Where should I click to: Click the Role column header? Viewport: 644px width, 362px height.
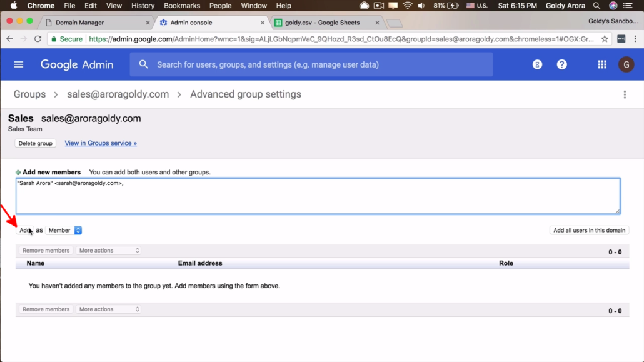506,263
